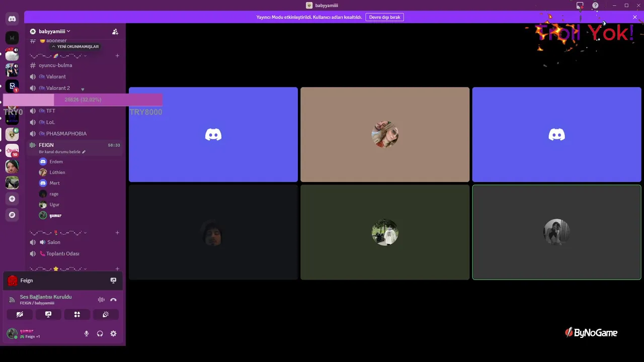
Task: Focus the dark bottom-left participant tile
Action: coord(213,232)
